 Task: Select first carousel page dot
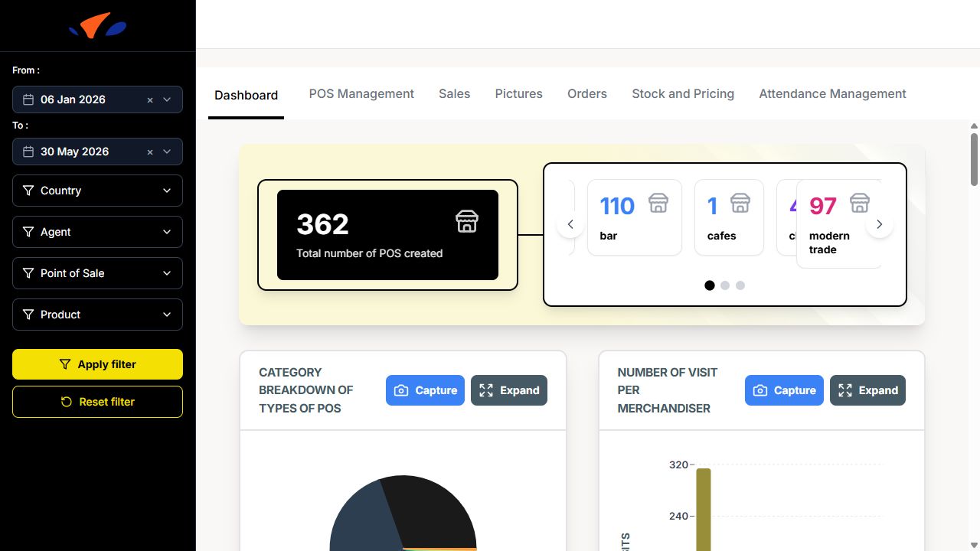pos(710,285)
